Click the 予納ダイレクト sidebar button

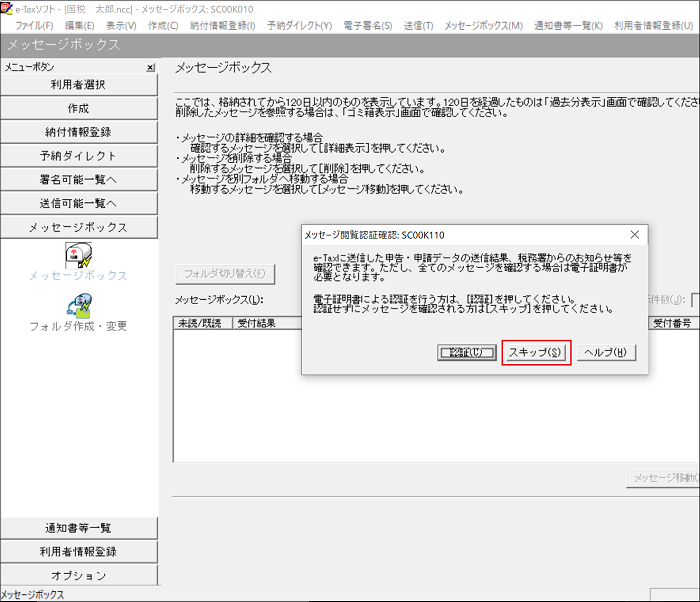pos(79,155)
